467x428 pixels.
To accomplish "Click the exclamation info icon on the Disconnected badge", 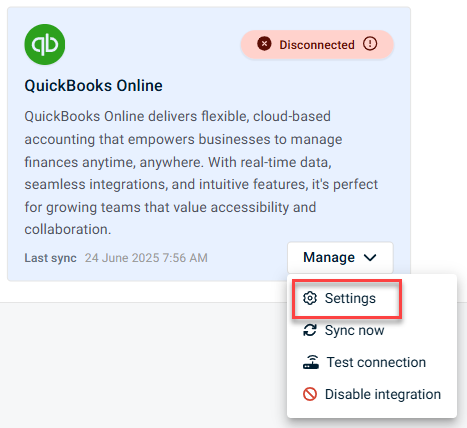I will pyautogui.click(x=370, y=44).
